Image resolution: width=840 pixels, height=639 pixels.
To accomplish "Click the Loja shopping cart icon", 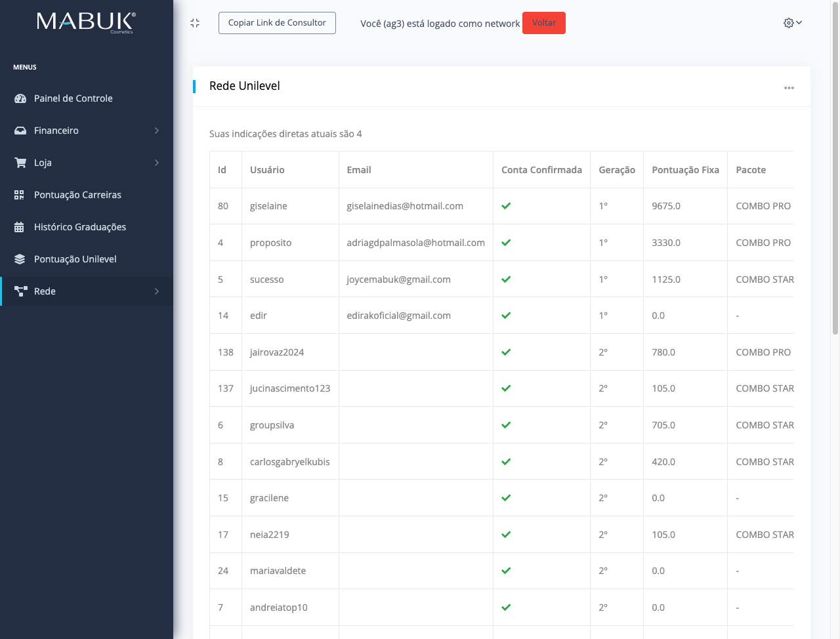I will (x=20, y=163).
